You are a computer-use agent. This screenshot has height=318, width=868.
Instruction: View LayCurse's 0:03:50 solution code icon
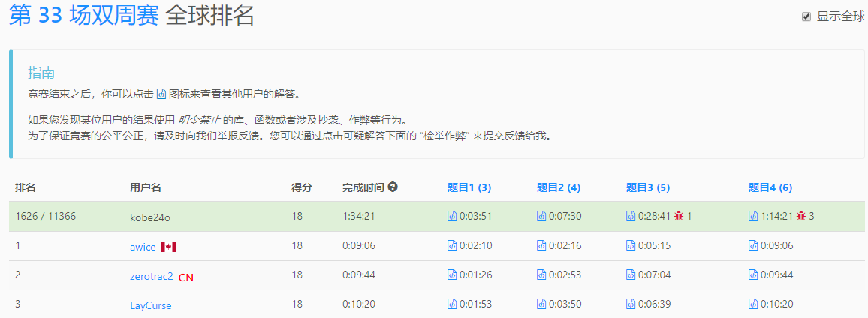541,304
